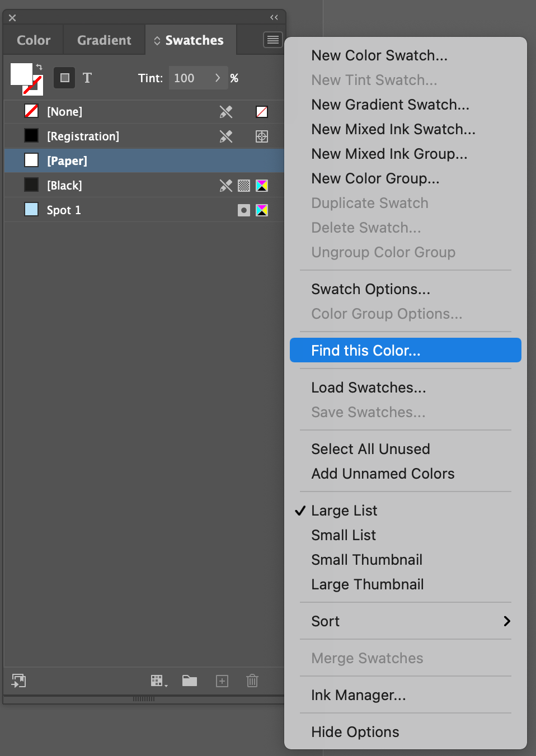Select the Formatting affects text T icon
This screenshot has width=536, height=756.
point(87,78)
